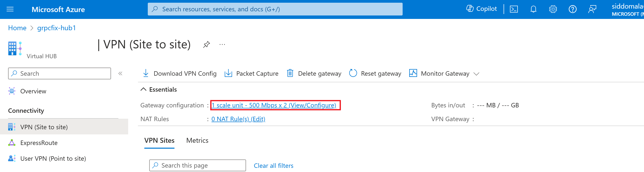Viewport: 644px width, 172px height.
Task: Open the portal settings gear
Action: [553, 9]
